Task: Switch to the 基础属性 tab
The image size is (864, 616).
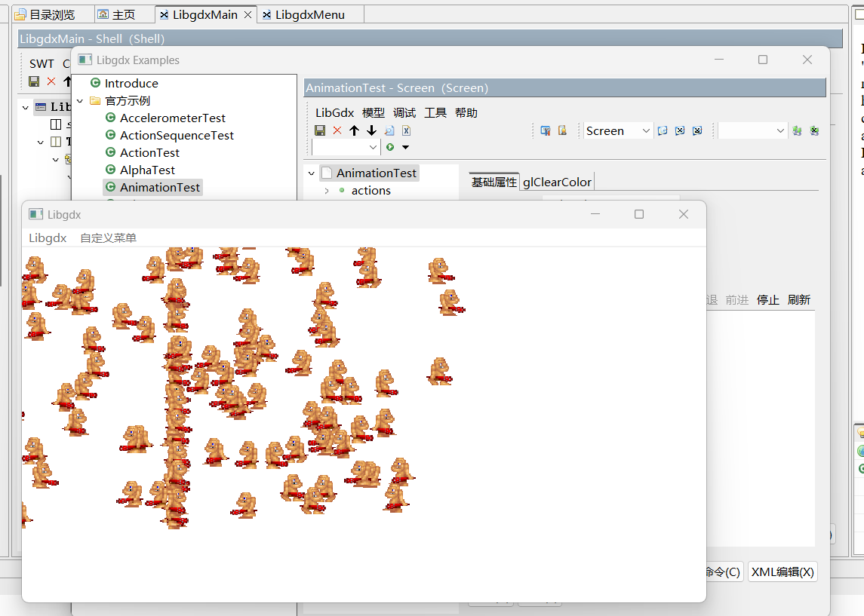Action: coord(493,182)
